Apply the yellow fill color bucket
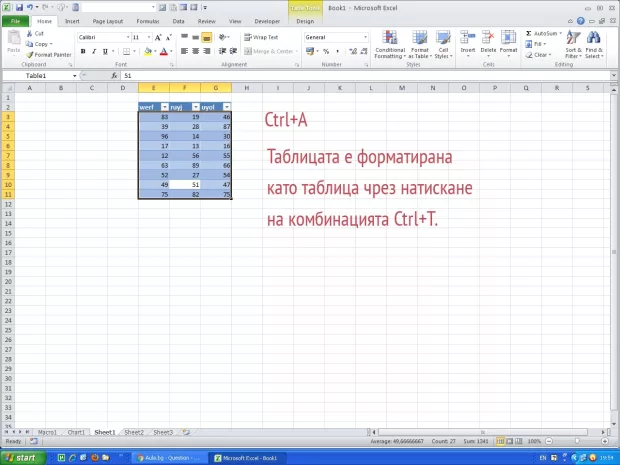The height and width of the screenshot is (465, 620). (148, 51)
